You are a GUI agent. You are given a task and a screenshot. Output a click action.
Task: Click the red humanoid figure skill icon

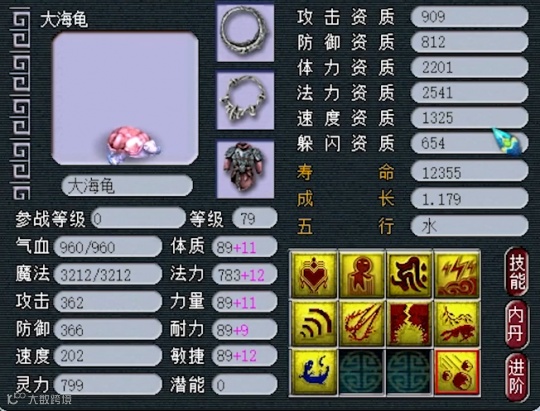[x=362, y=274]
